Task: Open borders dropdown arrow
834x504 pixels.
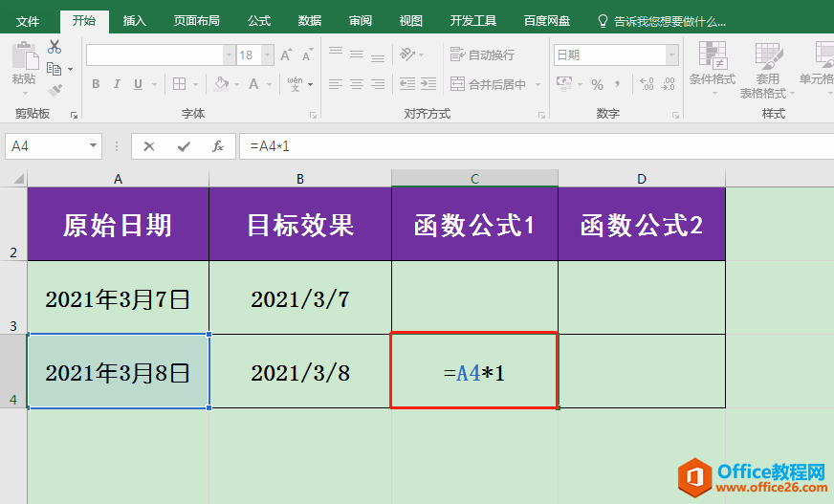Action: click(x=195, y=84)
